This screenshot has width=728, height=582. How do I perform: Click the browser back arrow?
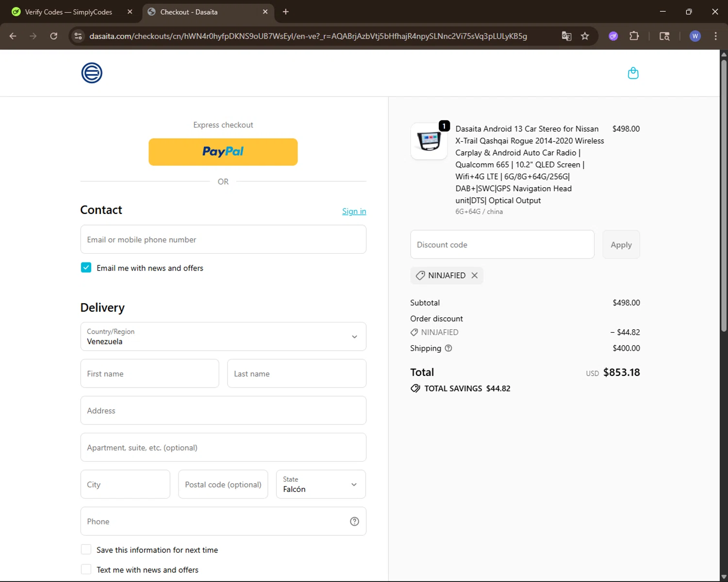click(13, 36)
